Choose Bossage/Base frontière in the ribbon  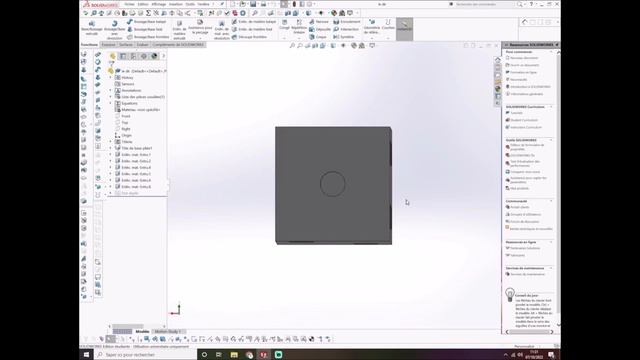(148, 37)
